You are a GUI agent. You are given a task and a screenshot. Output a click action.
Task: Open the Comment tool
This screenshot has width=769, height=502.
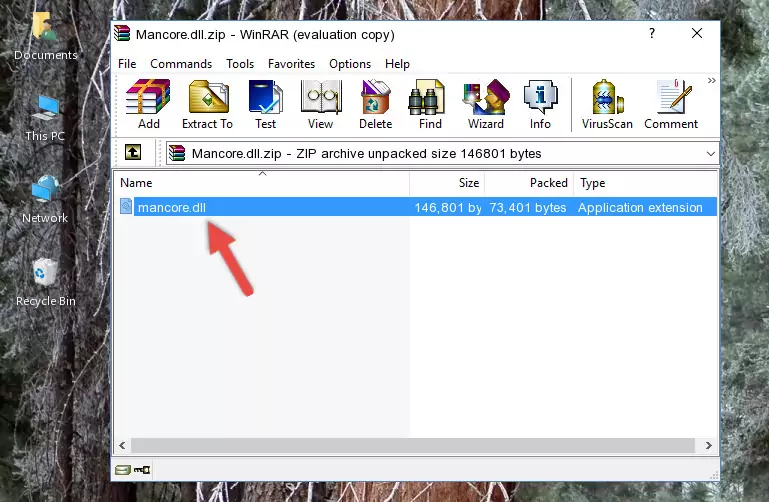(x=671, y=104)
